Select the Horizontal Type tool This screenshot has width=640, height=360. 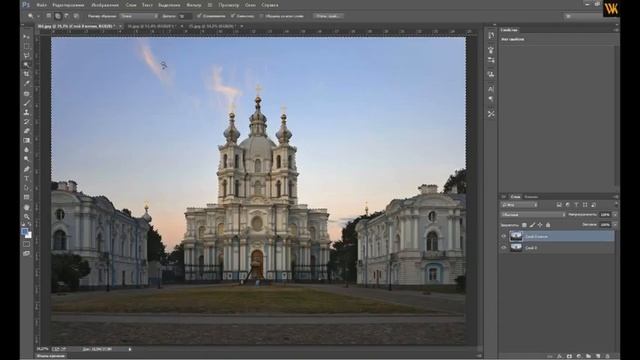27,178
